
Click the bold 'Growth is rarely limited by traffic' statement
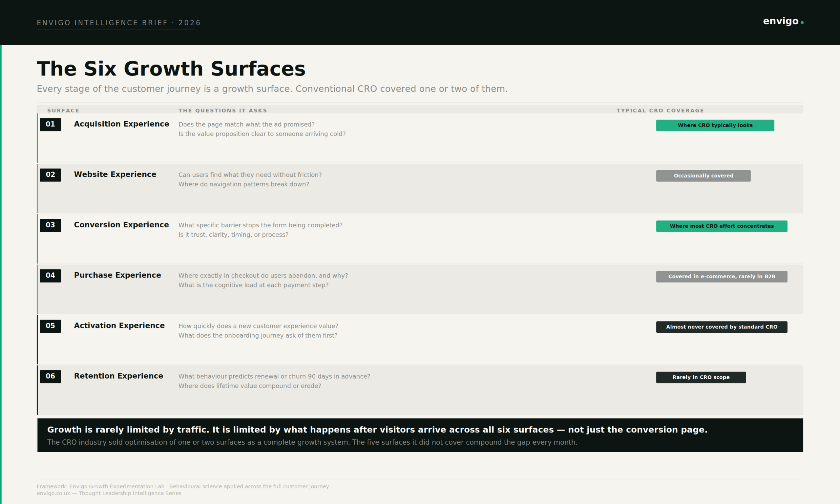(377, 430)
